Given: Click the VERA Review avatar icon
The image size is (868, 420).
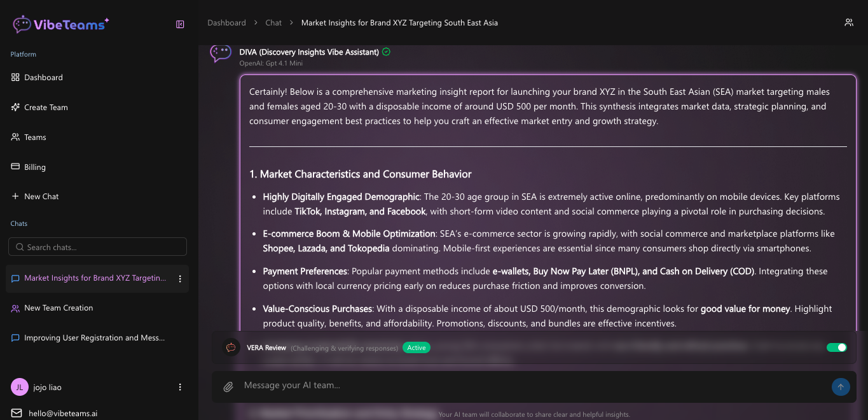Looking at the screenshot, I should click(231, 347).
